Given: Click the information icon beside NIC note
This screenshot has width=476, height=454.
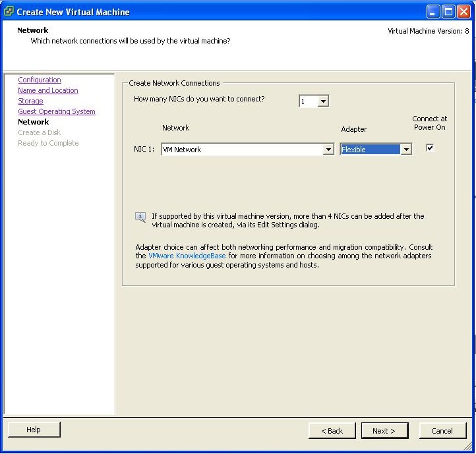Looking at the screenshot, I should 140,217.
